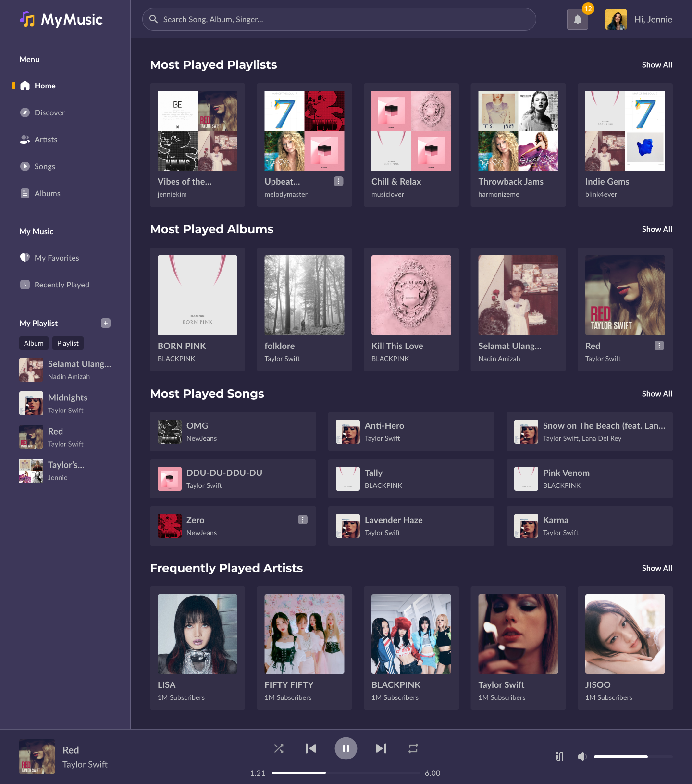The height and width of the screenshot is (784, 692).
Task: Click the Recently Played clock icon
Action: point(25,285)
